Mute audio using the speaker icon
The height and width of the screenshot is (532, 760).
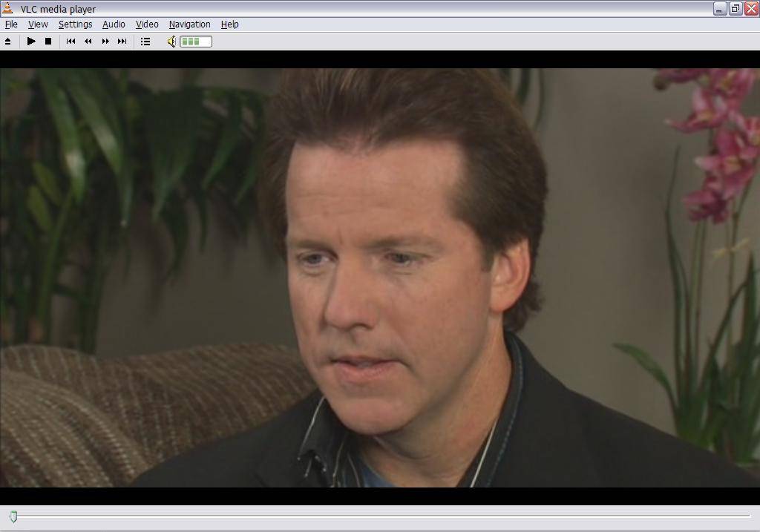coord(171,42)
